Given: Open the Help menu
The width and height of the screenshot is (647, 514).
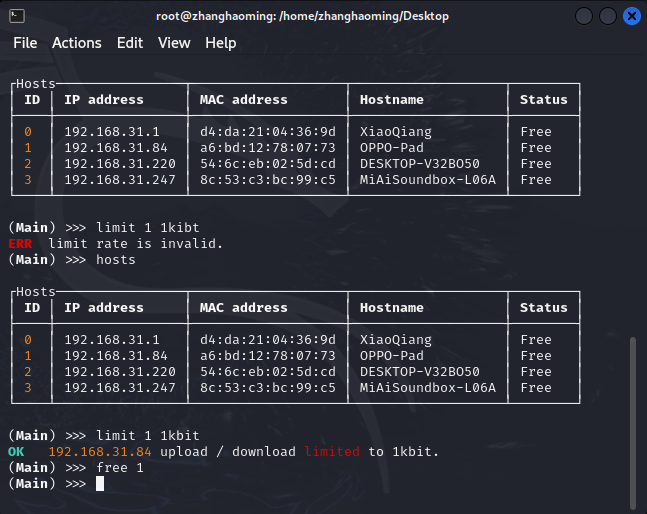Looking at the screenshot, I should click(221, 43).
